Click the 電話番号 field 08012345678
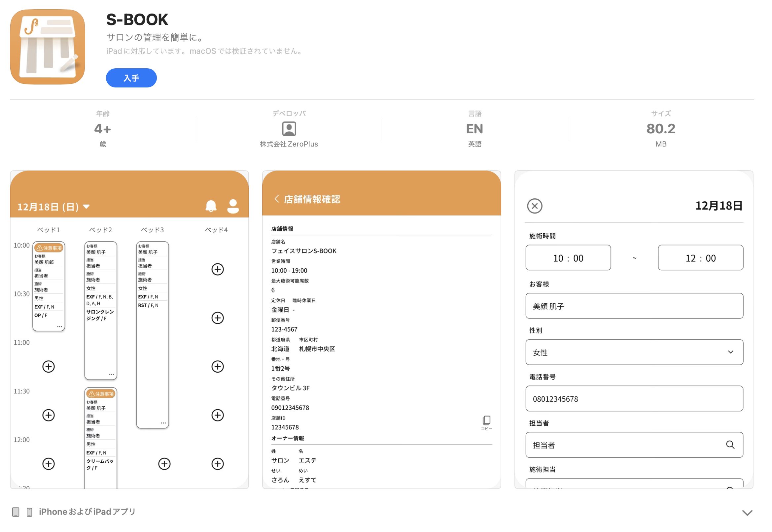The width and height of the screenshot is (772, 532). pyautogui.click(x=634, y=399)
